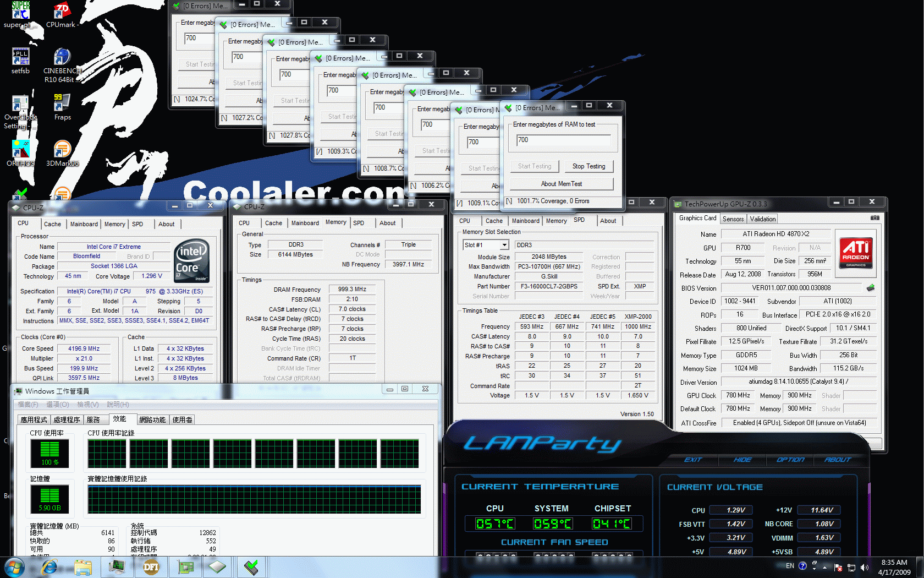Screen dimensions: 924x578
Task: Open the super_pi desktop shortcut
Action: click(x=20, y=14)
